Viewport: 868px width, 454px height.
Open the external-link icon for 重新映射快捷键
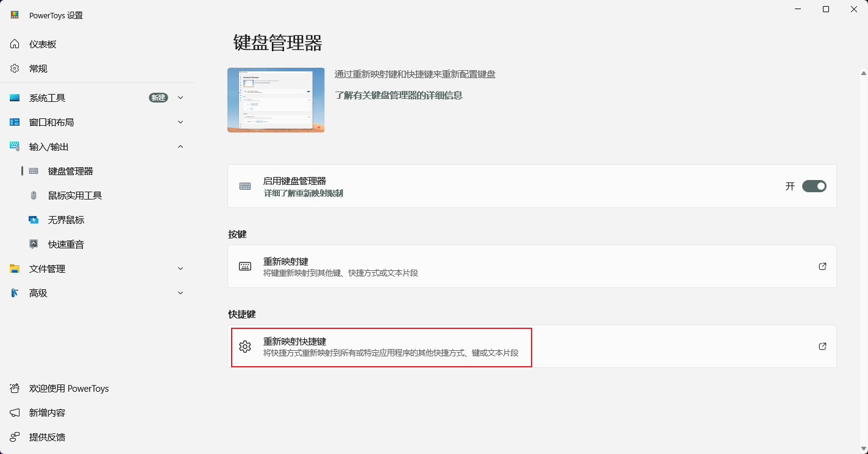822,346
